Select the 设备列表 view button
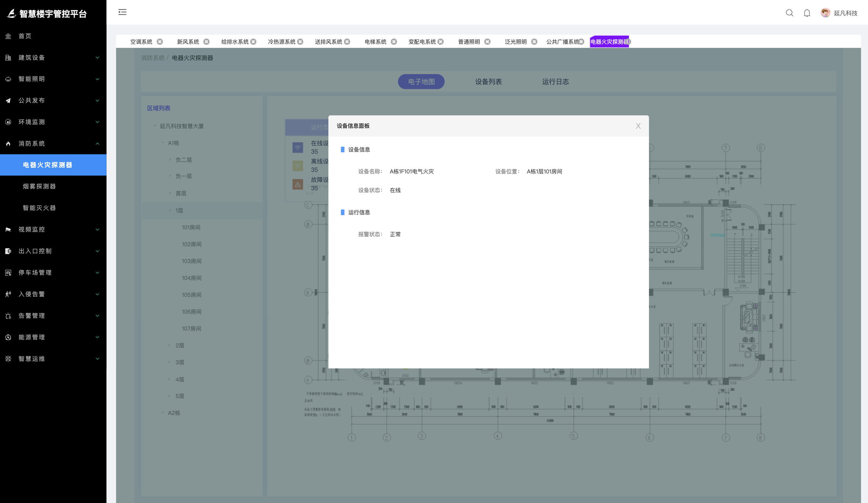 click(x=488, y=82)
